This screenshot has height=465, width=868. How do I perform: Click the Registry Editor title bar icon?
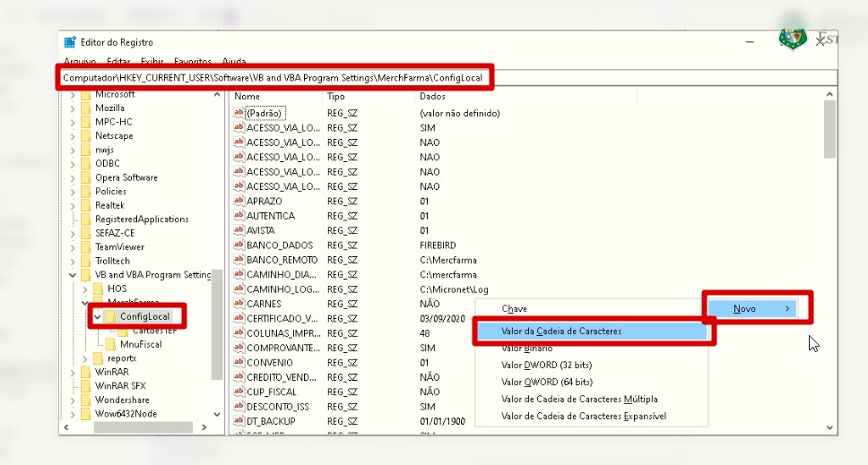pos(70,42)
